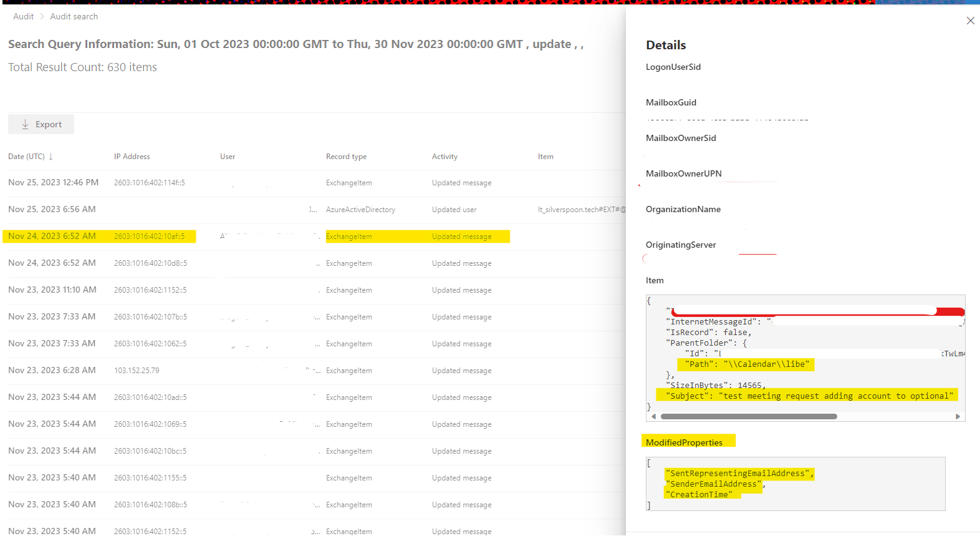The height and width of the screenshot is (536, 980).
Task: Click the lt_silverspoon.tech item cell
Action: 582,210
